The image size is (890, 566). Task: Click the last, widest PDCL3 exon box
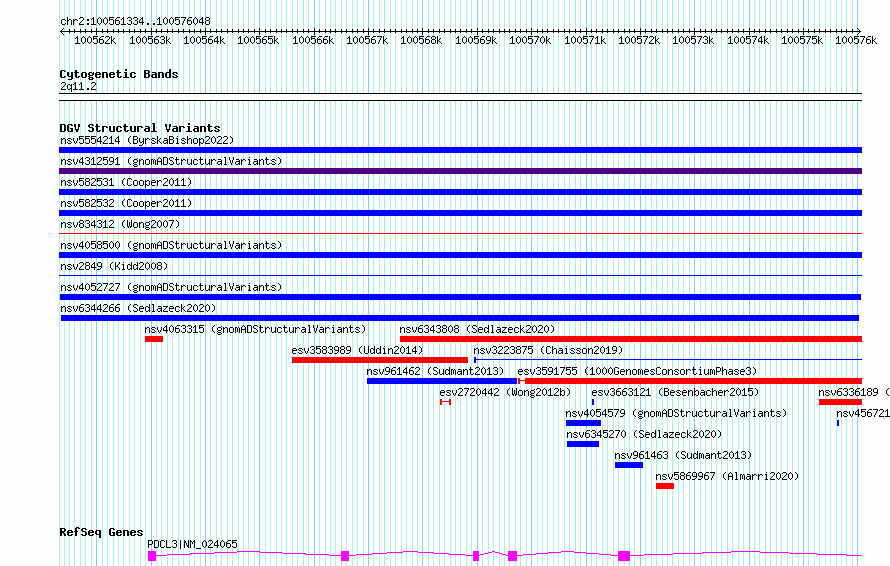click(624, 556)
